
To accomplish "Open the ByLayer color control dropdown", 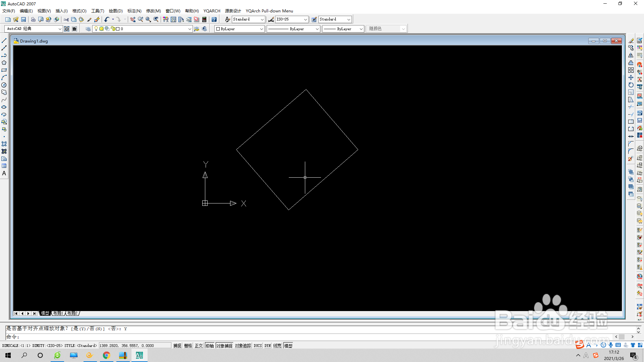I will [x=261, y=29].
